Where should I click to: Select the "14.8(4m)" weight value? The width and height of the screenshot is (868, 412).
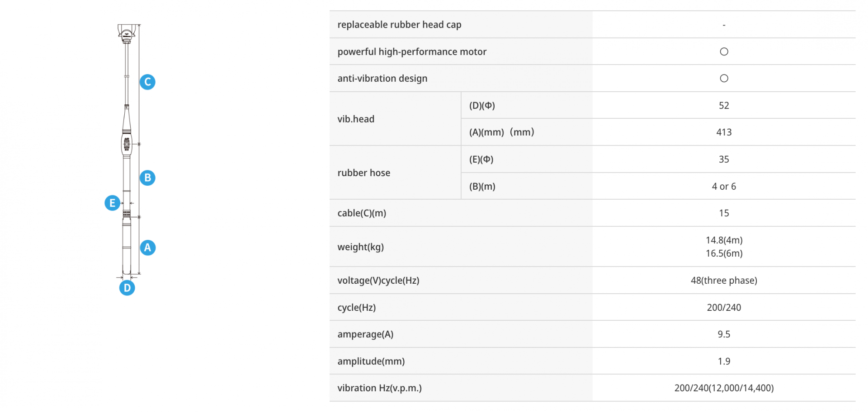click(x=724, y=240)
